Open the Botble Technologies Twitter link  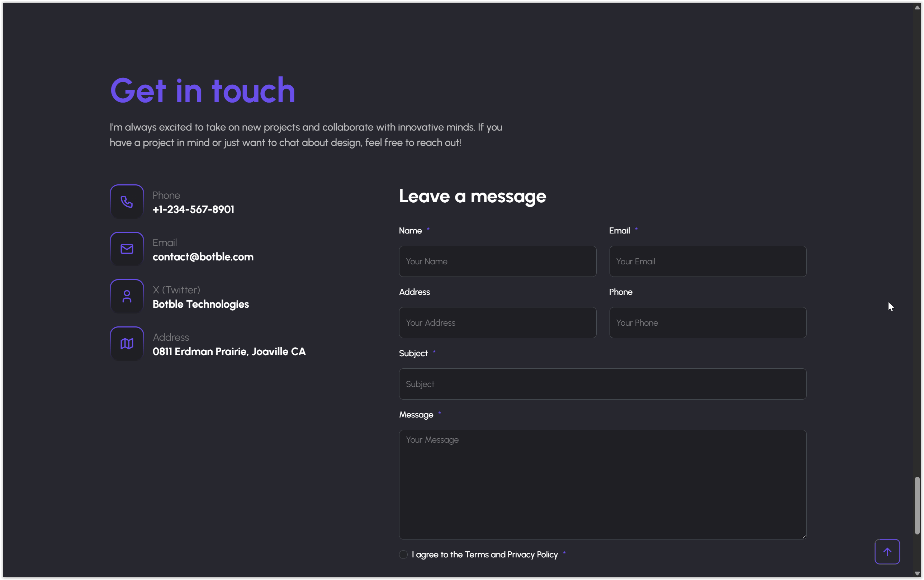[x=200, y=304]
